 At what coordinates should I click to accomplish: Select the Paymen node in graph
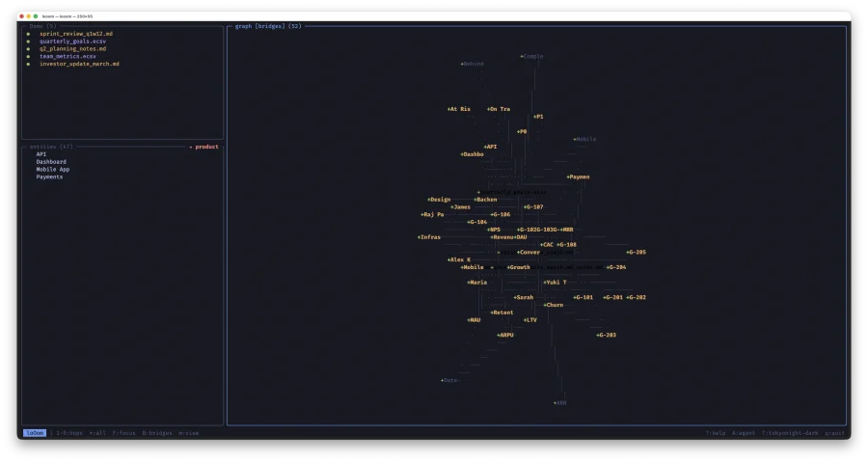579,177
